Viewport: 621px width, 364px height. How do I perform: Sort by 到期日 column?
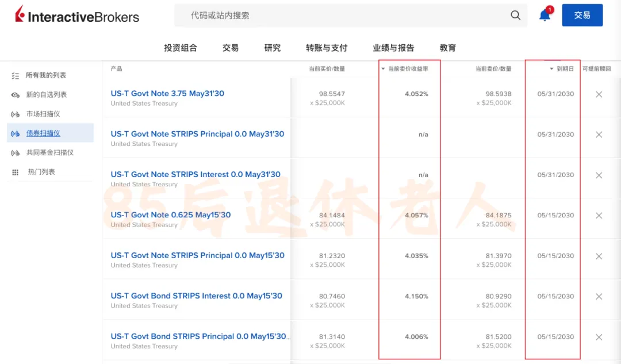click(562, 69)
